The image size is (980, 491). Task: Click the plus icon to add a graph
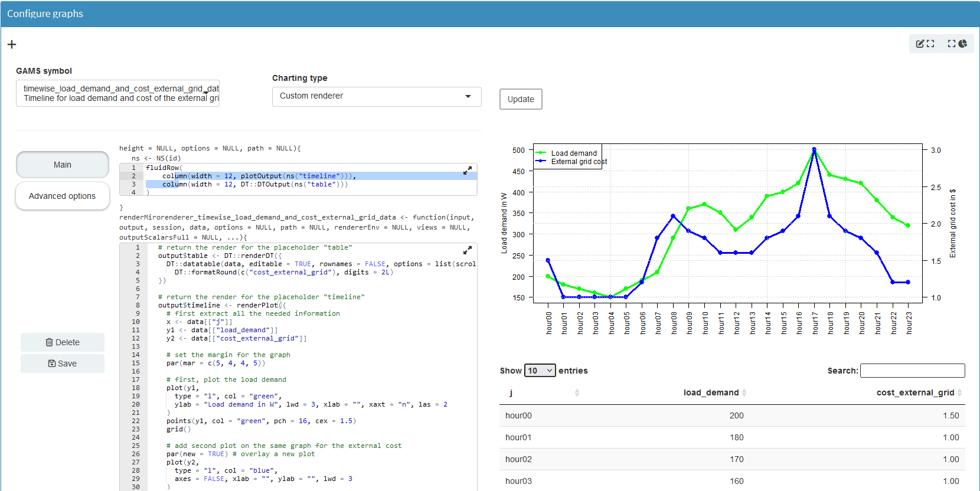point(12,44)
